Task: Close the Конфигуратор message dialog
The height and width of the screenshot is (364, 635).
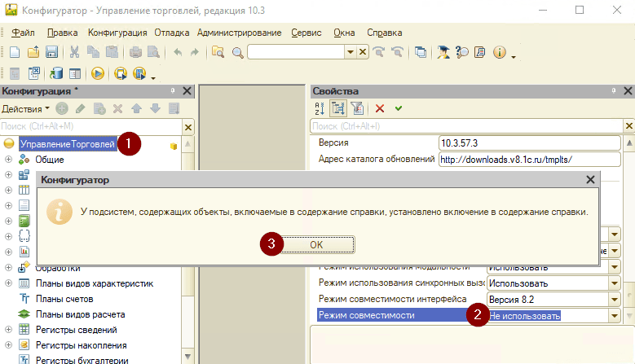Action: tap(590, 180)
